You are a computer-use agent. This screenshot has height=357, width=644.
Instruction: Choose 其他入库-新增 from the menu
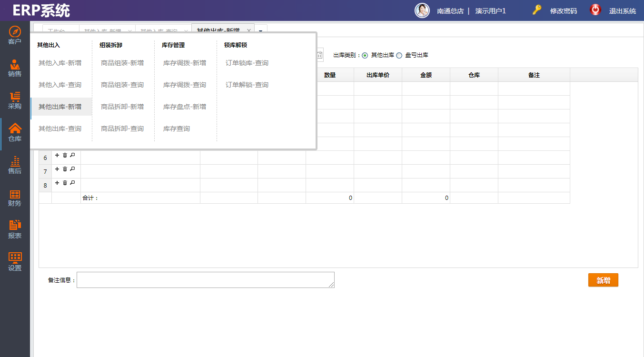point(60,63)
